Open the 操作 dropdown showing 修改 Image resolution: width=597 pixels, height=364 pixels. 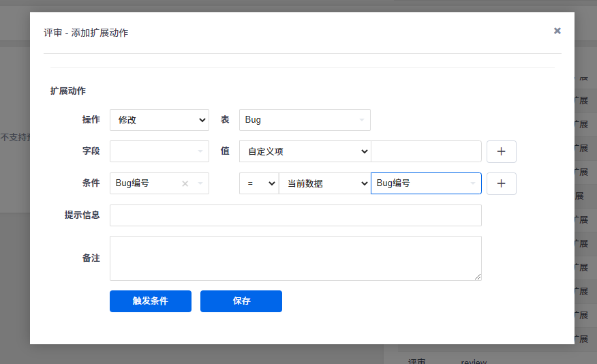[x=159, y=120]
